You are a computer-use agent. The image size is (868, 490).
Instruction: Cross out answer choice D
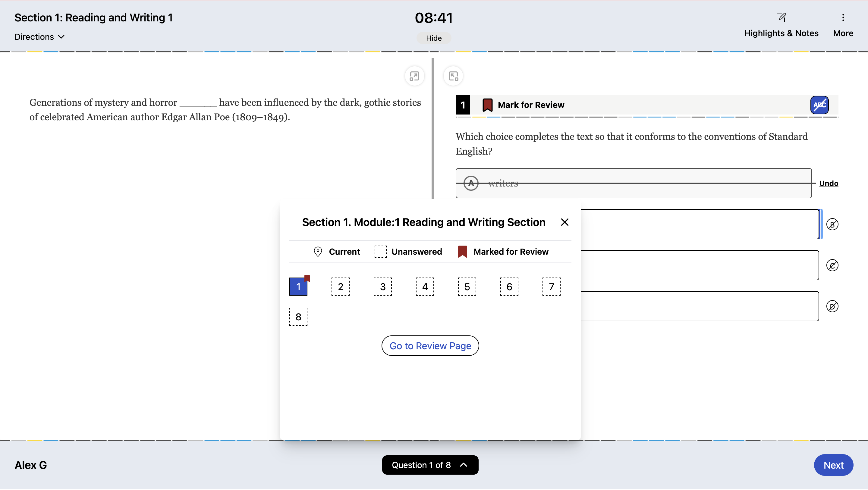click(832, 307)
